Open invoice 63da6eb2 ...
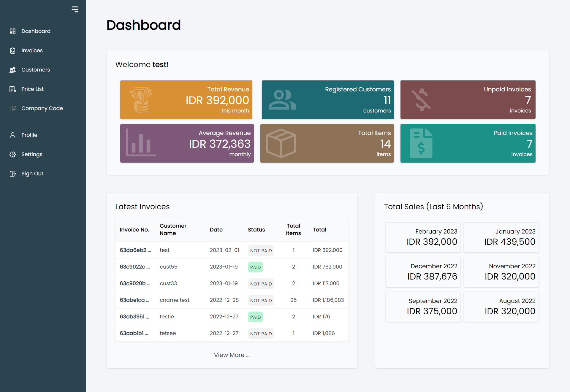Image resolution: width=570 pixels, height=392 pixels. click(135, 250)
